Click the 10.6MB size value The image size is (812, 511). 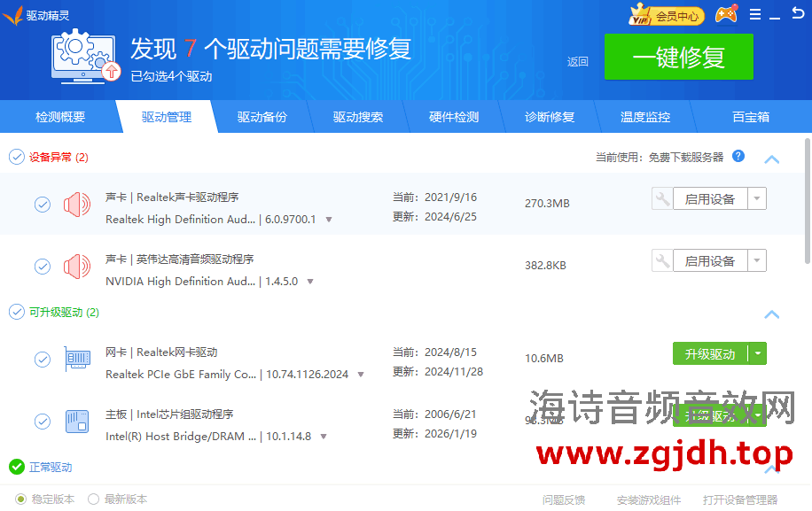coord(544,359)
